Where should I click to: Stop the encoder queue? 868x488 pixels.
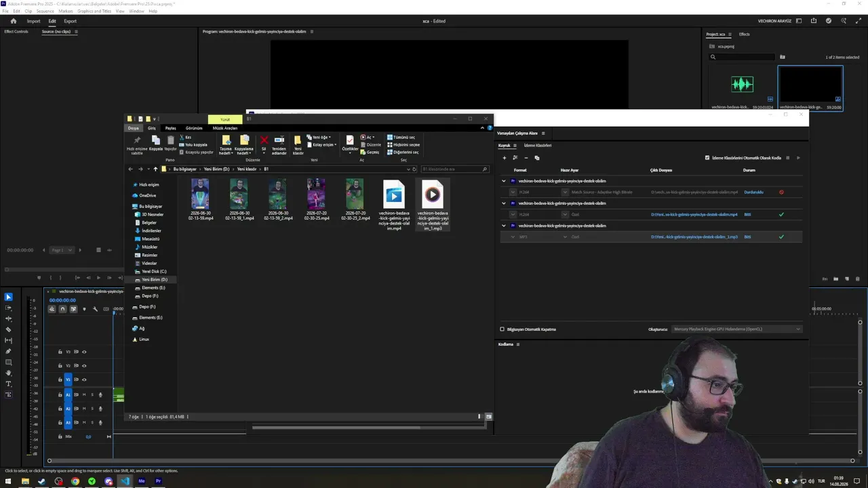point(787,158)
